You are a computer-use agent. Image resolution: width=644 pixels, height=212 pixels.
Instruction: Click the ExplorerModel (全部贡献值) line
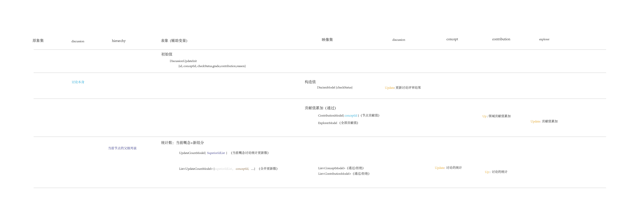pos(338,123)
